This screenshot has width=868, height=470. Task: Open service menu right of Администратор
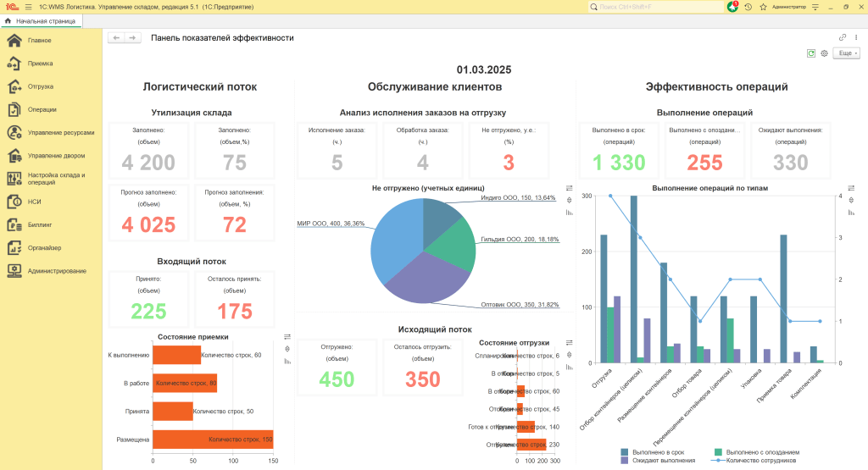coord(815,7)
